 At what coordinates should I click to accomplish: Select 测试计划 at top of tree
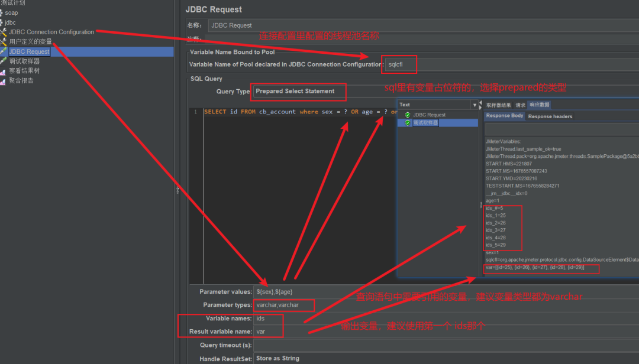click(x=13, y=3)
